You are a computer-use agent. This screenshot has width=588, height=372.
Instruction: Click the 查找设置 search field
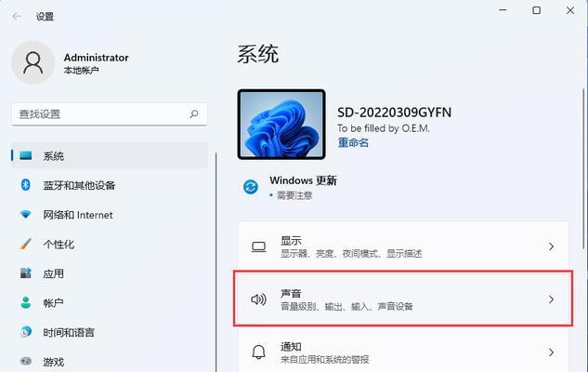(110, 113)
